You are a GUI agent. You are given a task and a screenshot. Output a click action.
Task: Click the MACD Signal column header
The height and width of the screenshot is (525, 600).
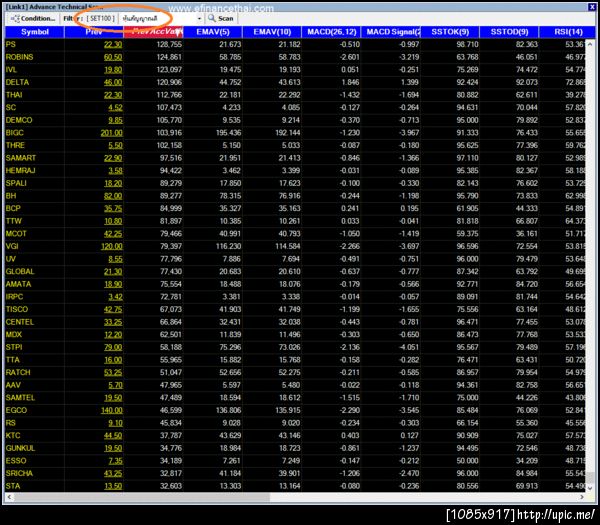tap(391, 32)
